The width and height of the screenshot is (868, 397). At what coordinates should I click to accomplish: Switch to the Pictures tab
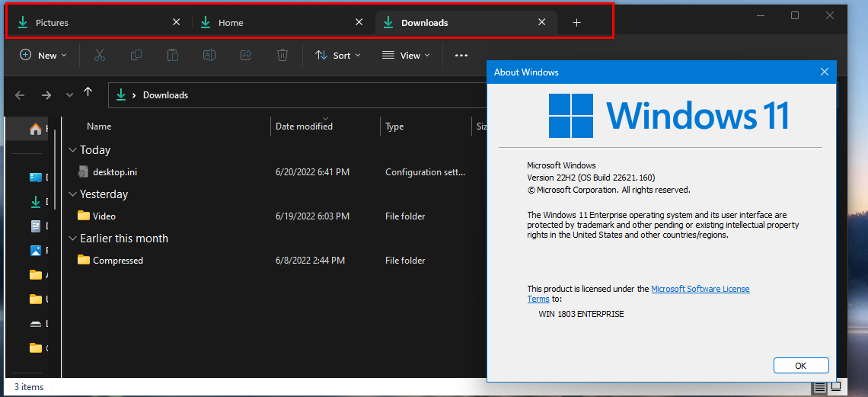point(100,23)
